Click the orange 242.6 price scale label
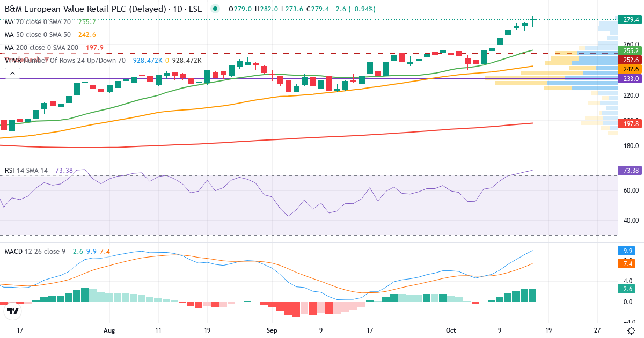Screen dimensions: 644x338 (x=630, y=69)
